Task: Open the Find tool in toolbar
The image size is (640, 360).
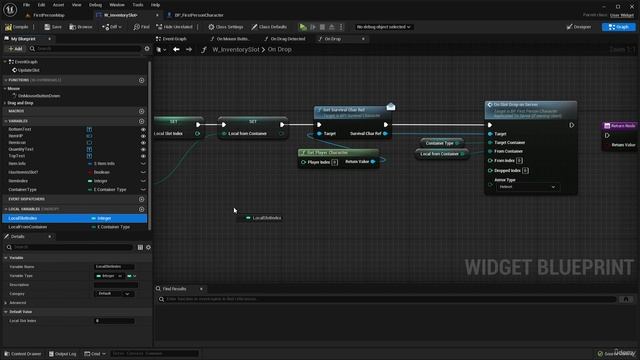Action: 141,27
